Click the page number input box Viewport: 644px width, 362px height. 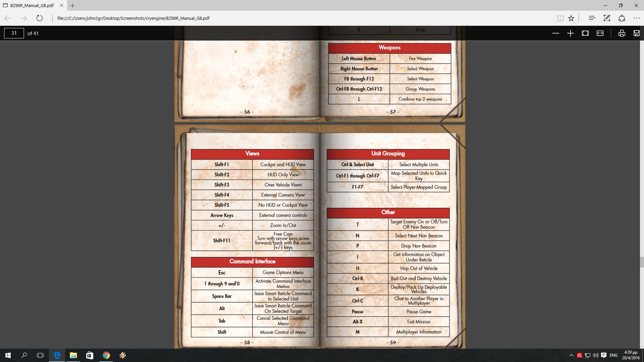pos(14,33)
